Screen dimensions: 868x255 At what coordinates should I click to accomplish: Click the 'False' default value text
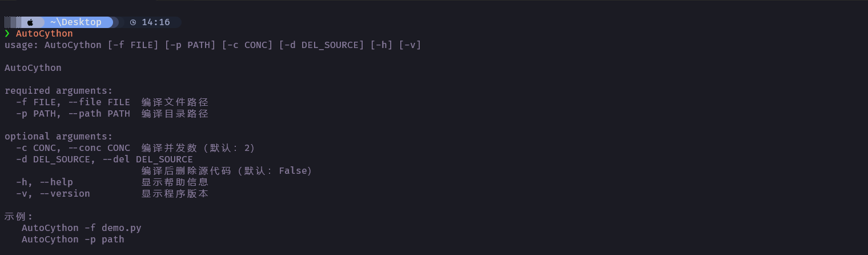(x=293, y=171)
